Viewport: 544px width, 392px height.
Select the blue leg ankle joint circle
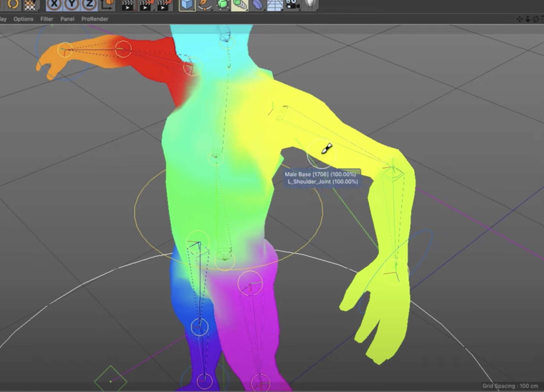[204, 381]
